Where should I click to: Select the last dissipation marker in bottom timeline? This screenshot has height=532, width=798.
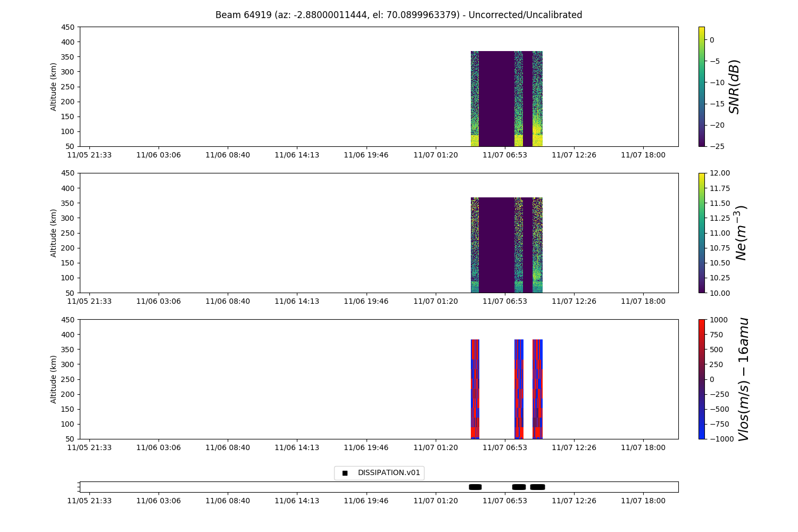(537, 487)
